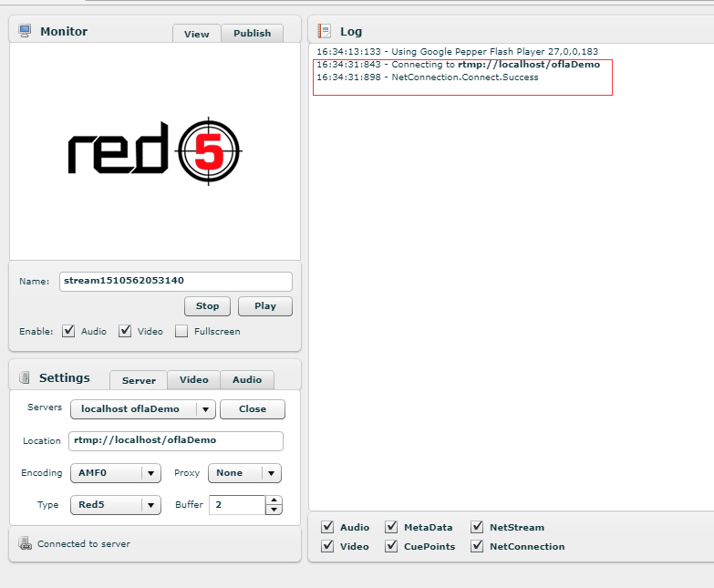The image size is (714, 588).
Task: Switch to the View tab
Action: point(197,34)
